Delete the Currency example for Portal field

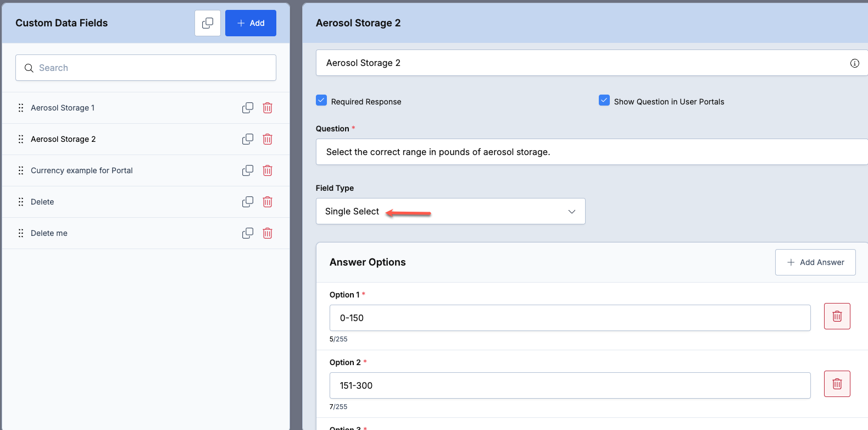coord(268,170)
